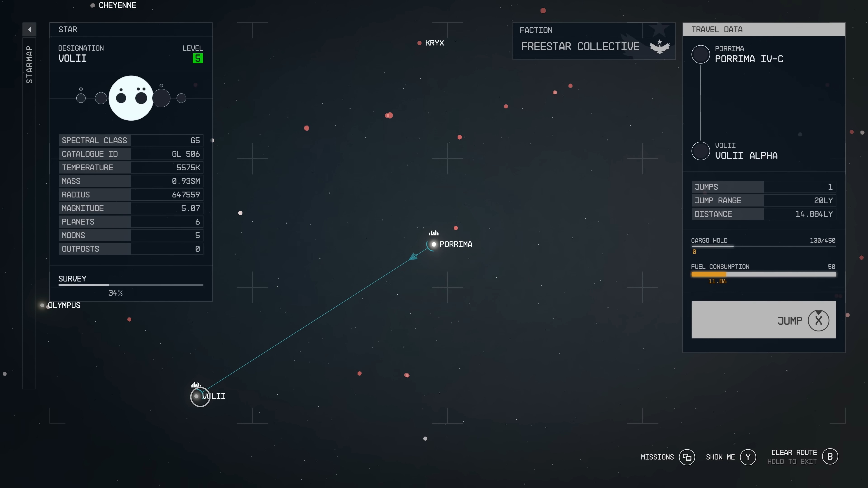Click the cargo hold value 130/450
Image resolution: width=868 pixels, height=488 pixels.
click(823, 240)
